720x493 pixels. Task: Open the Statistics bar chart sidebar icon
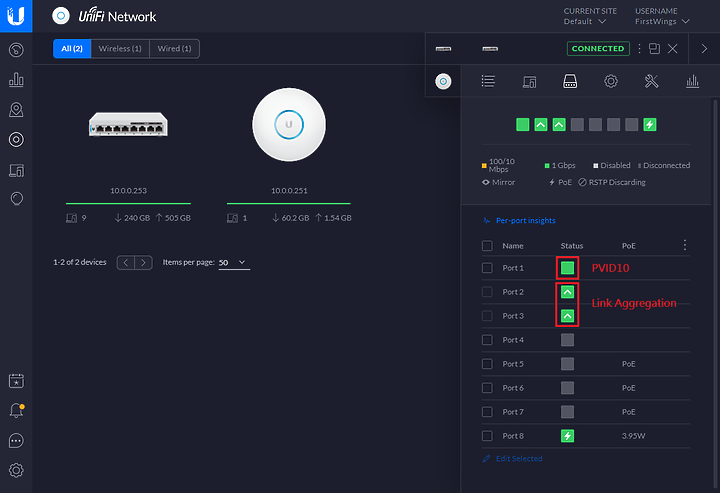point(16,79)
